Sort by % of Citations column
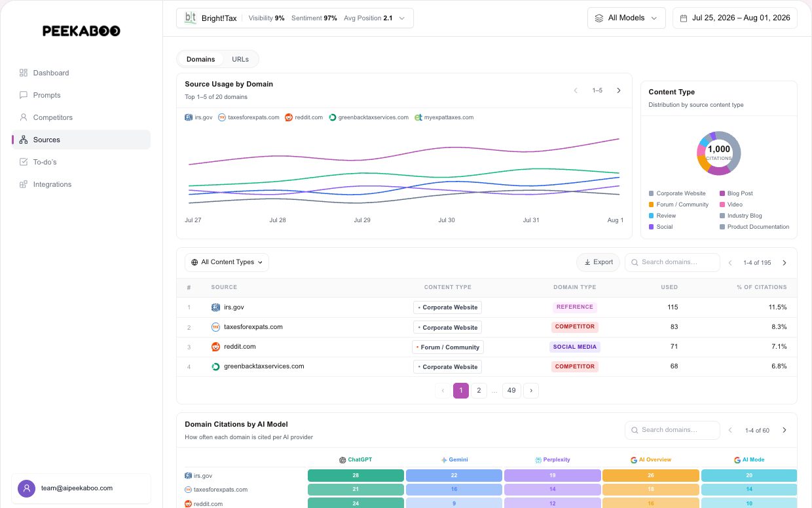Image resolution: width=812 pixels, height=508 pixels. click(762, 287)
